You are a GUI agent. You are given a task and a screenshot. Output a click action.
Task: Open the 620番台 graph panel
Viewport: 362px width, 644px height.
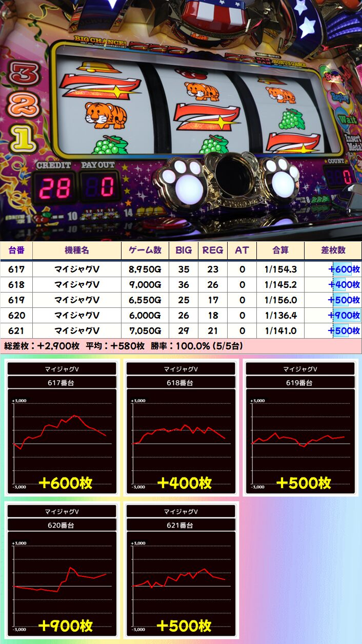62,570
